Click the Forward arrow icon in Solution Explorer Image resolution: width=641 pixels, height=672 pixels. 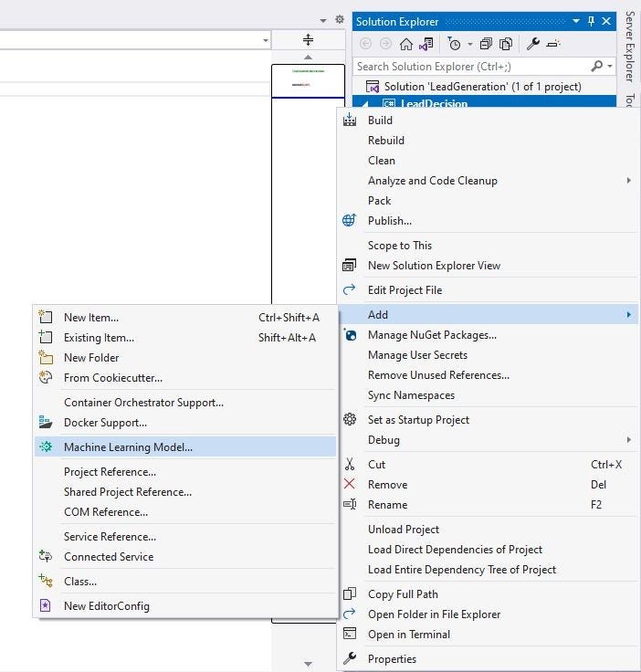click(385, 44)
